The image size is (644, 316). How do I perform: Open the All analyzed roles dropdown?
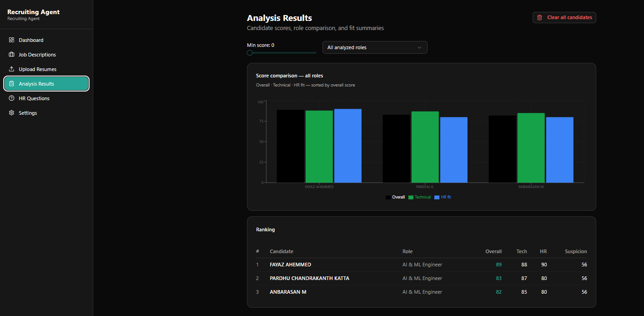375,47
